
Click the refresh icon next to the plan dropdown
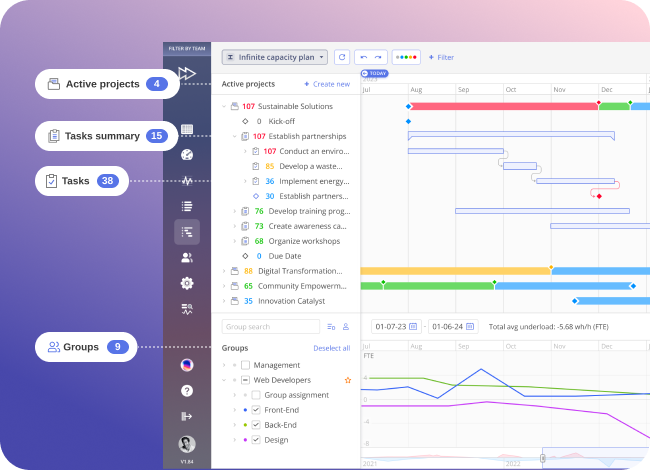(342, 58)
